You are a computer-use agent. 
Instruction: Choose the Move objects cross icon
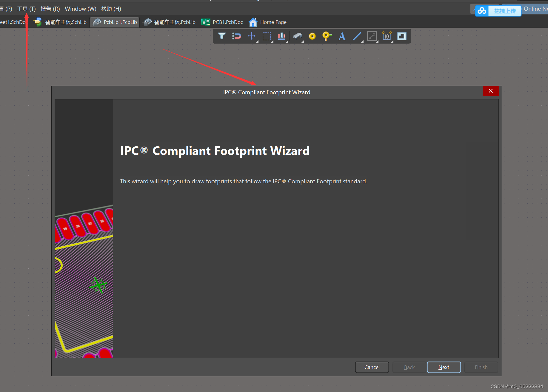coord(252,36)
